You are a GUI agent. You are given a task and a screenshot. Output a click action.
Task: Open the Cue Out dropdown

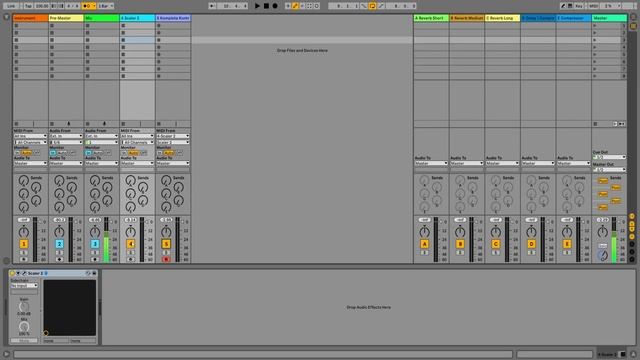tap(609, 157)
